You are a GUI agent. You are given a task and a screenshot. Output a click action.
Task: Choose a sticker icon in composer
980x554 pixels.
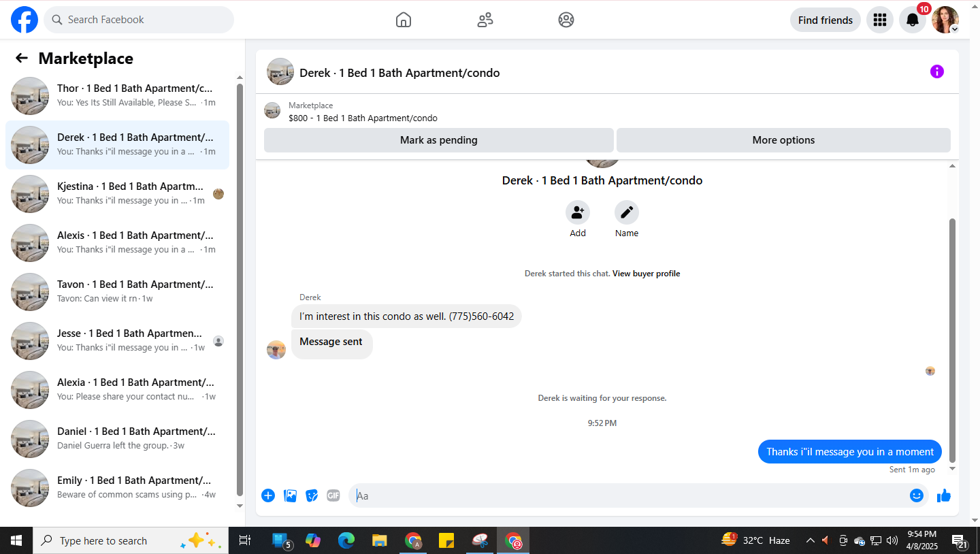tap(312, 495)
